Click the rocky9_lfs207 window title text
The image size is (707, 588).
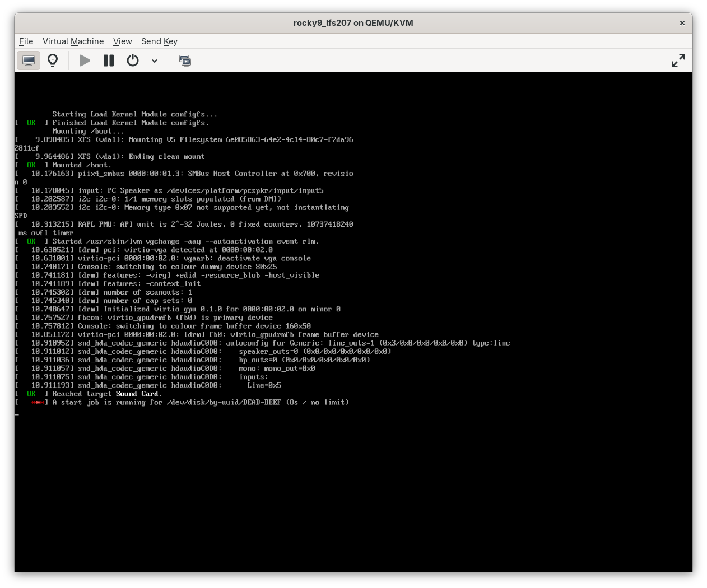353,22
